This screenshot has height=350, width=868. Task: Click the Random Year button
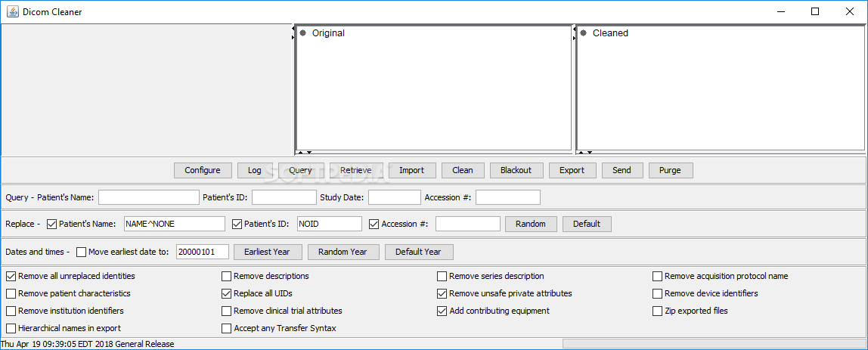coord(343,252)
